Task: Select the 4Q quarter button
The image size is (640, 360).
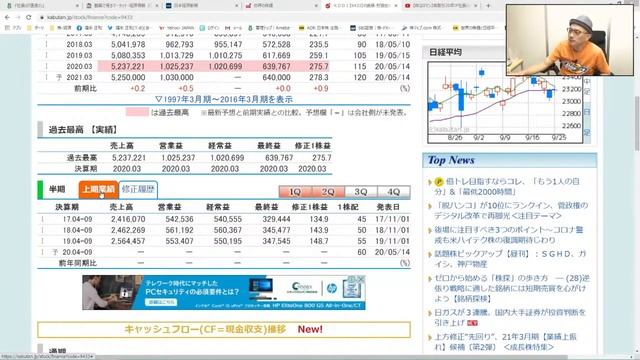Action: click(x=393, y=192)
